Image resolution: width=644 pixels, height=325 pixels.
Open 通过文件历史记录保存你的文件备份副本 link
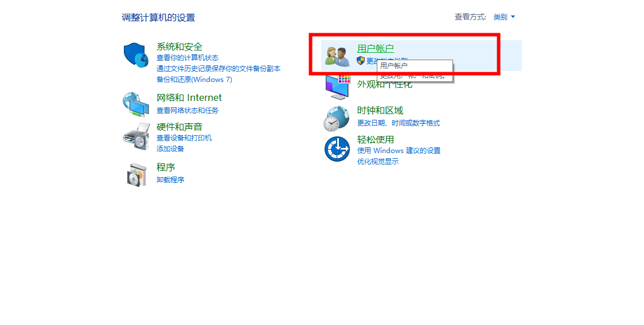218,69
